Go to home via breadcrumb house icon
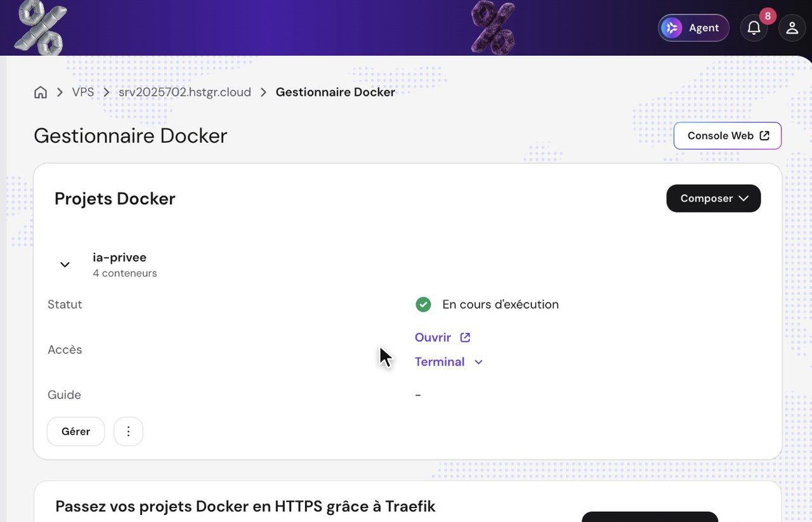Image resolution: width=812 pixels, height=522 pixels. point(41,93)
